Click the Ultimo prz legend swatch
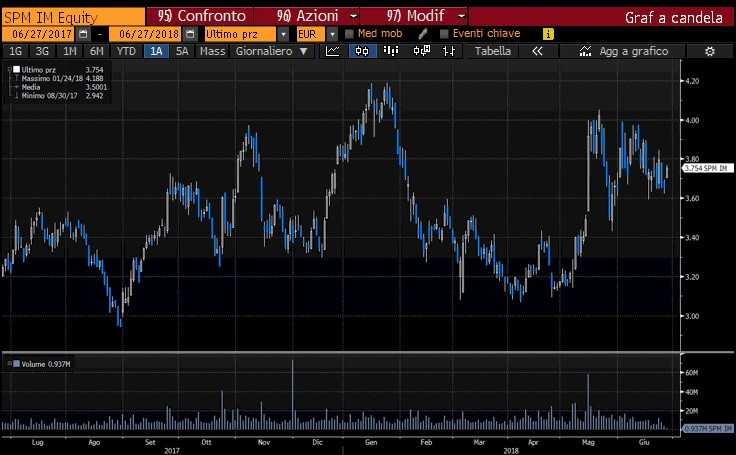 (16, 69)
